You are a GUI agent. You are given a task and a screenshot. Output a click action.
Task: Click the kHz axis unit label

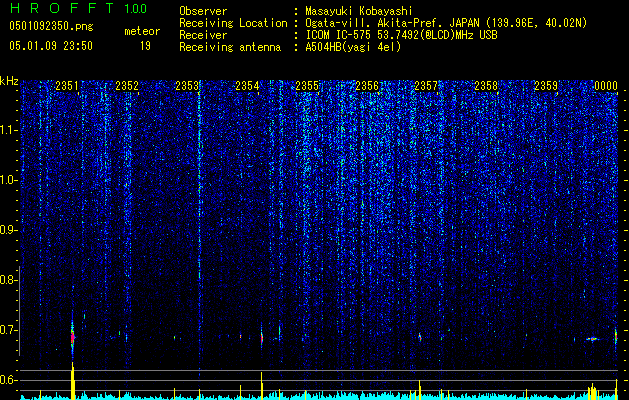point(9,81)
